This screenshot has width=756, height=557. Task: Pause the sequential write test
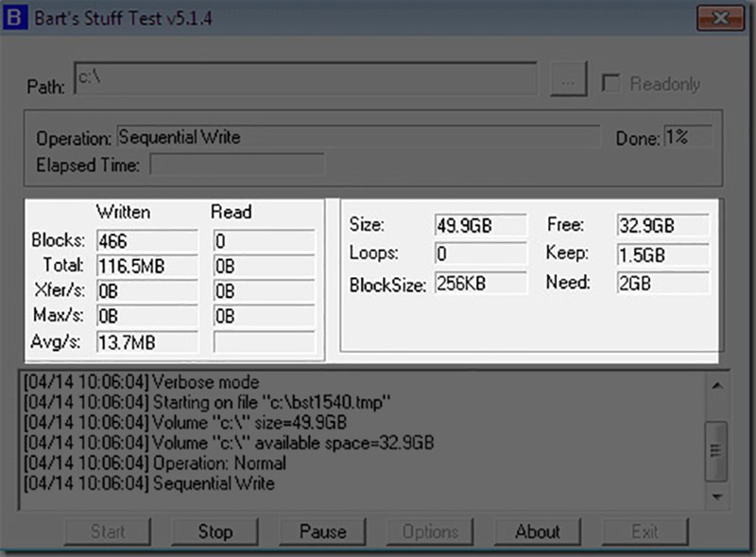322,531
